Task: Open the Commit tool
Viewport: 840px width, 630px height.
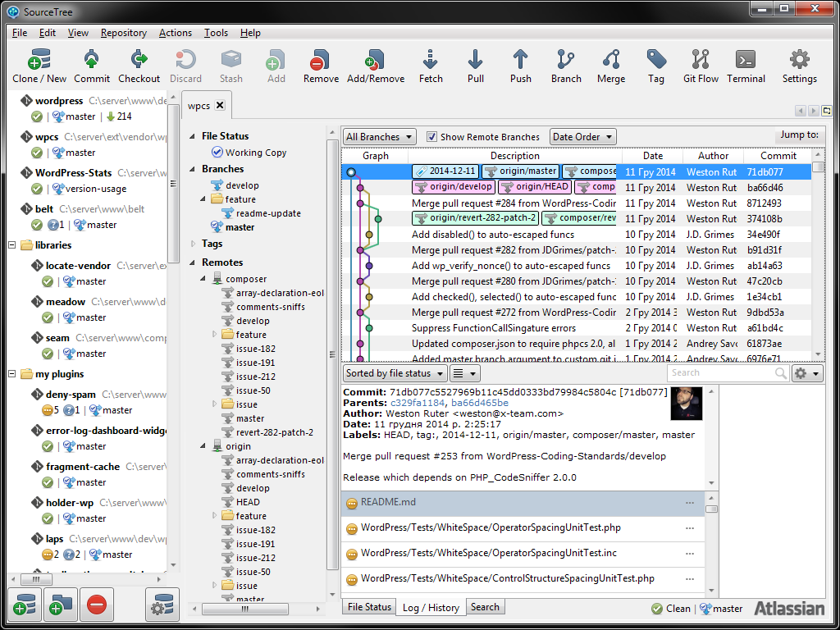Action: pos(91,66)
